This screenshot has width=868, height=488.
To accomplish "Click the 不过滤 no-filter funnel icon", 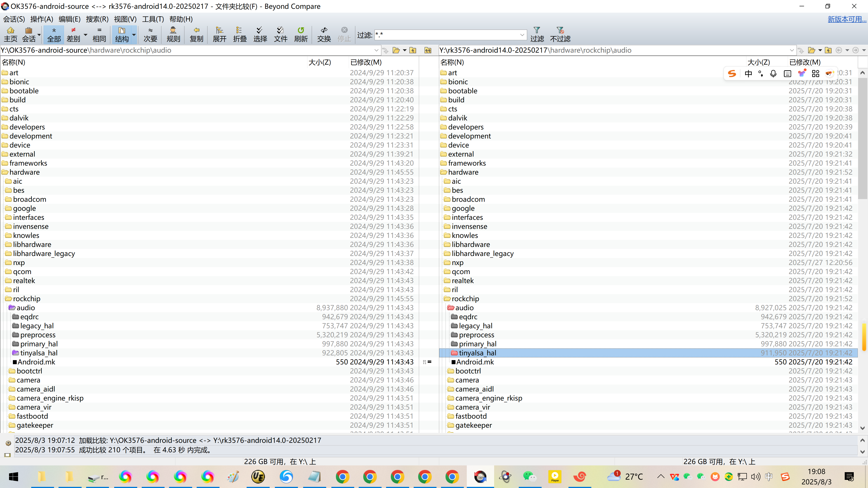I will click(560, 35).
